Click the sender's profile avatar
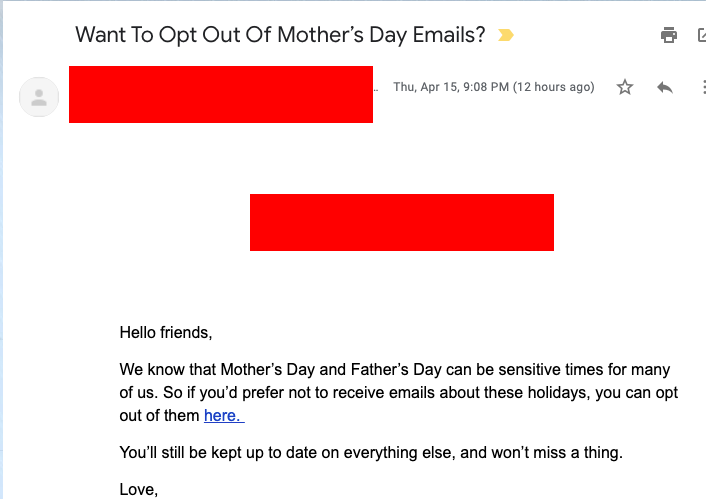The height and width of the screenshot is (499, 706). point(39,97)
